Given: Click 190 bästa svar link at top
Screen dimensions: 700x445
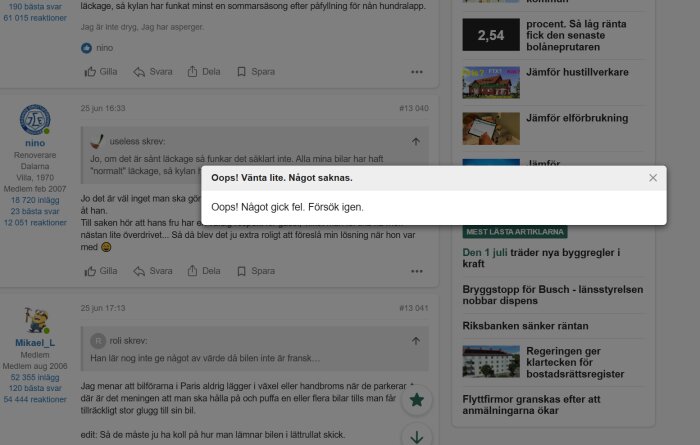Looking at the screenshot, I should 35,6.
